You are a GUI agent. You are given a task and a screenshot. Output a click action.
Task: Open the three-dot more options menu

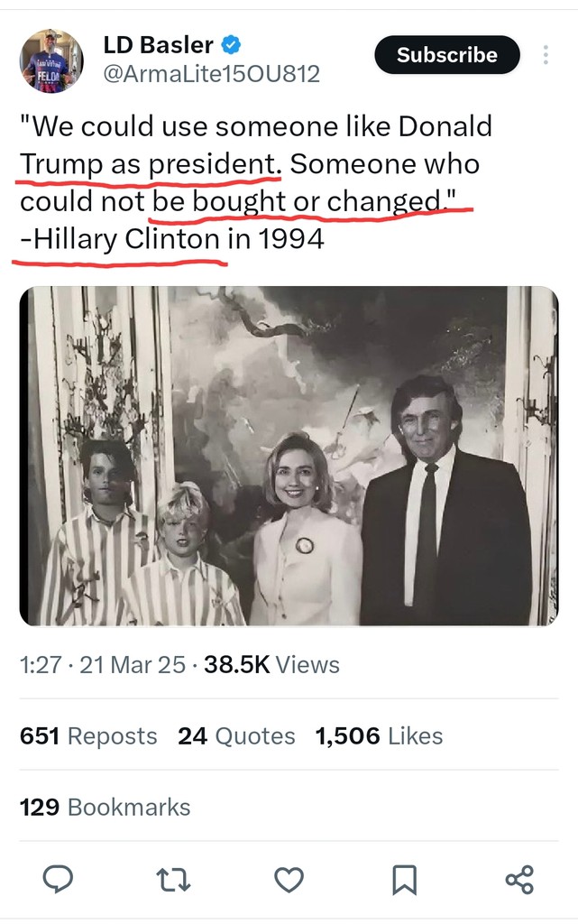[x=546, y=55]
